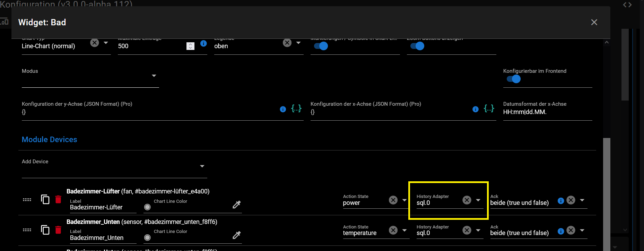Click the code view icon in background window

point(627,5)
